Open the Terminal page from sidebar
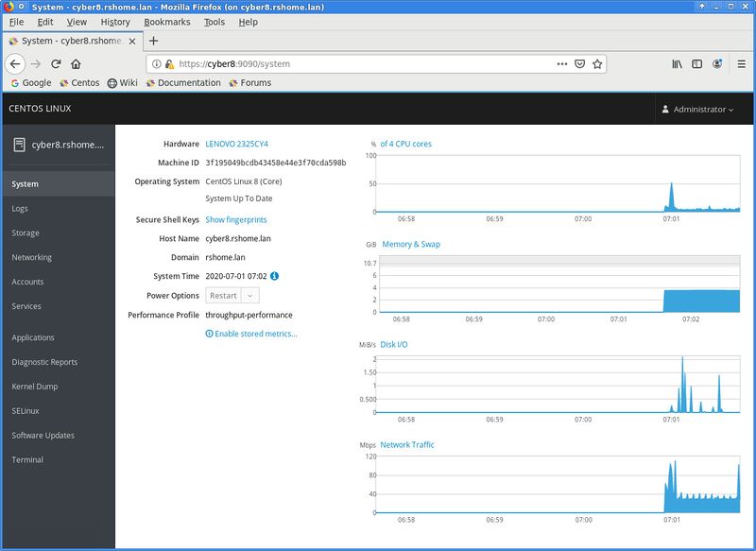The height and width of the screenshot is (551, 756). tap(27, 460)
